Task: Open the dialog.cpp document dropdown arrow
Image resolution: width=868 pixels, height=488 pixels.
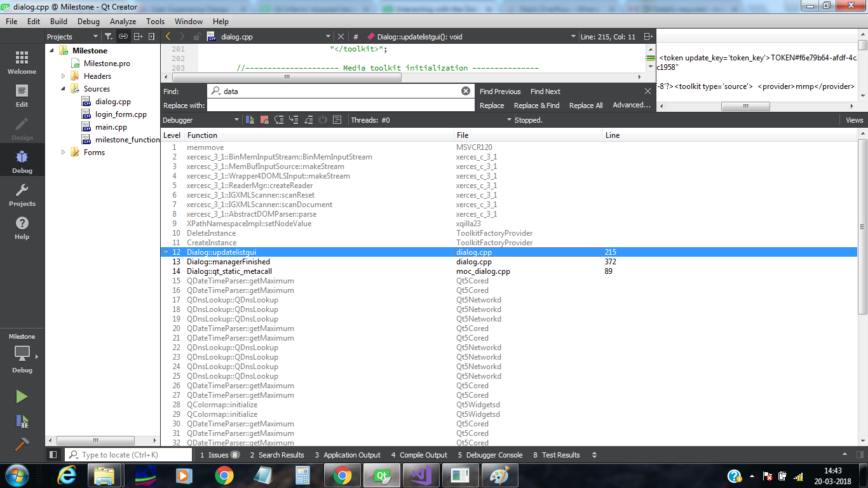Action: pos(329,36)
